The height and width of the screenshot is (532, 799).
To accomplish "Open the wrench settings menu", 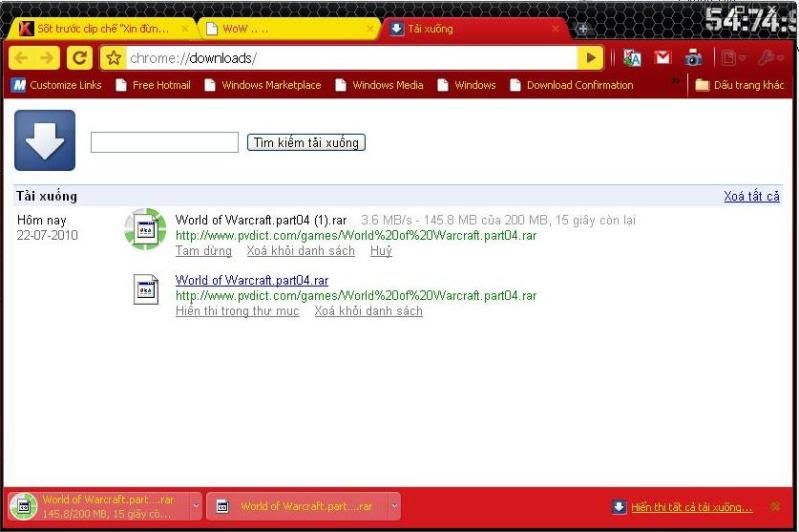I will tap(772, 58).
